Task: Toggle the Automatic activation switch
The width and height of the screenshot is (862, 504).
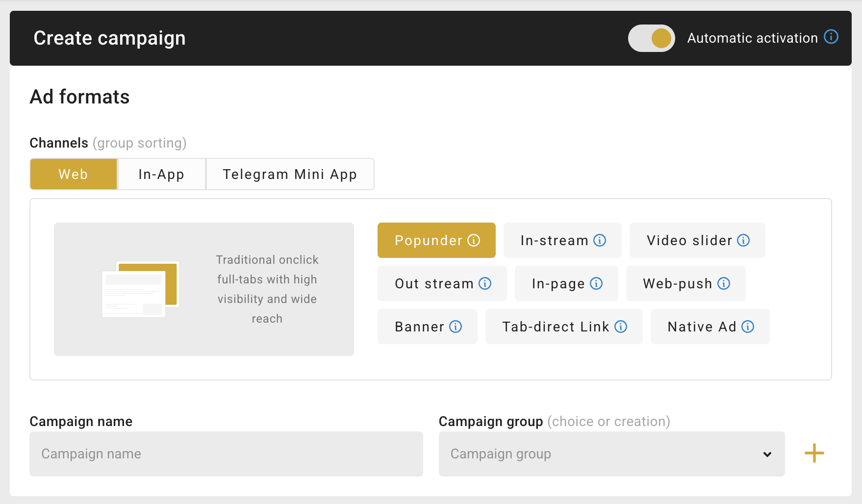Action: [651, 38]
